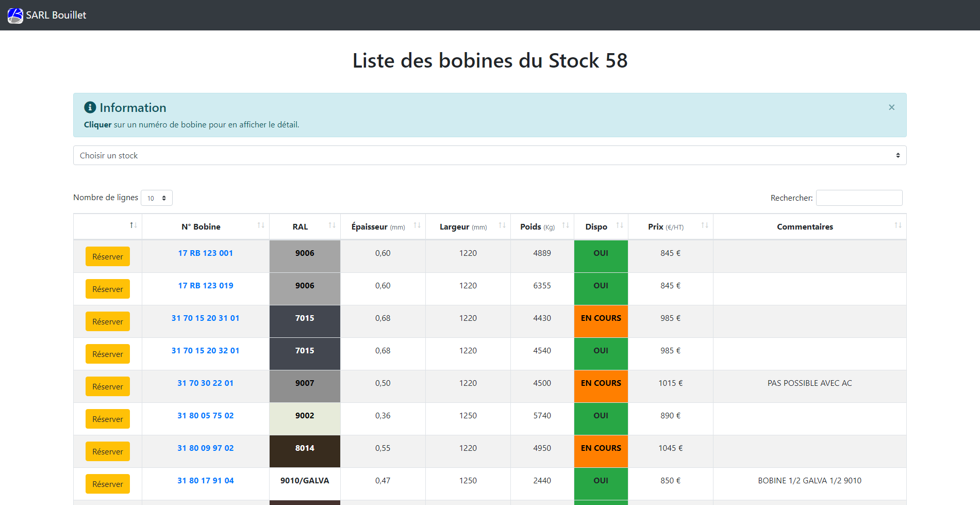The width and height of the screenshot is (980, 505).
Task: Click the SARL Bouillet logo icon
Action: point(15,15)
